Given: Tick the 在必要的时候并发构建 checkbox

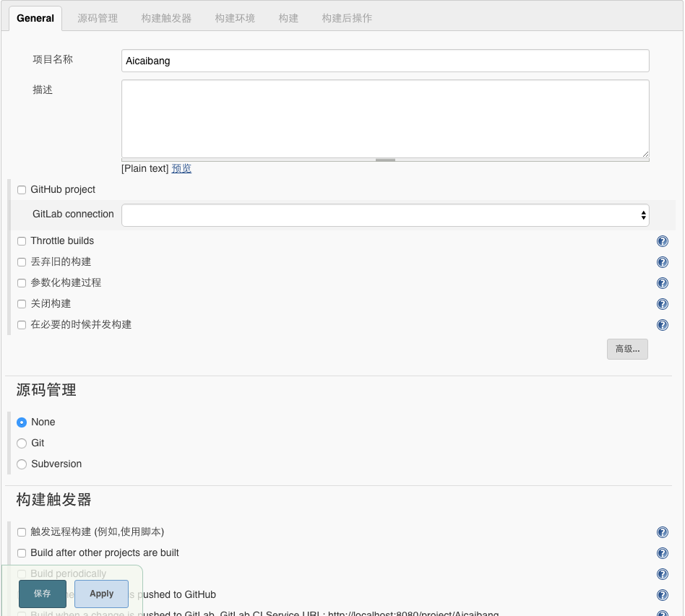Looking at the screenshot, I should point(22,325).
